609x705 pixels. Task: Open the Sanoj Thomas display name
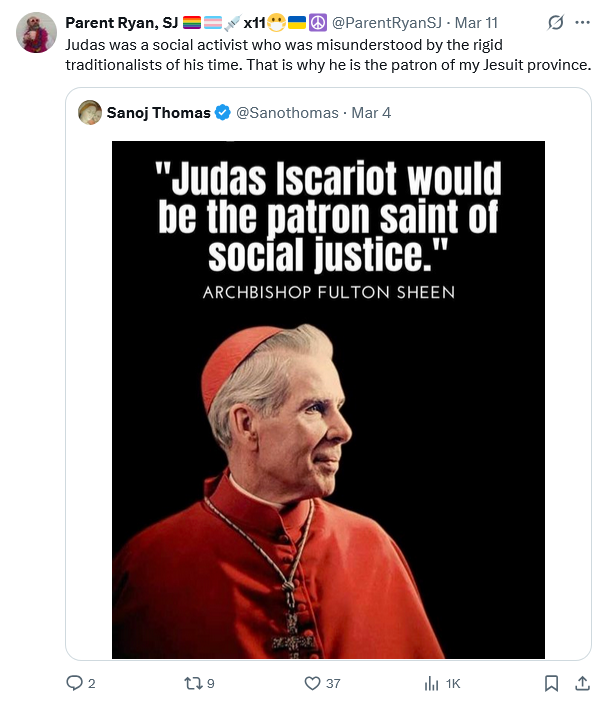pyautogui.click(x=158, y=113)
